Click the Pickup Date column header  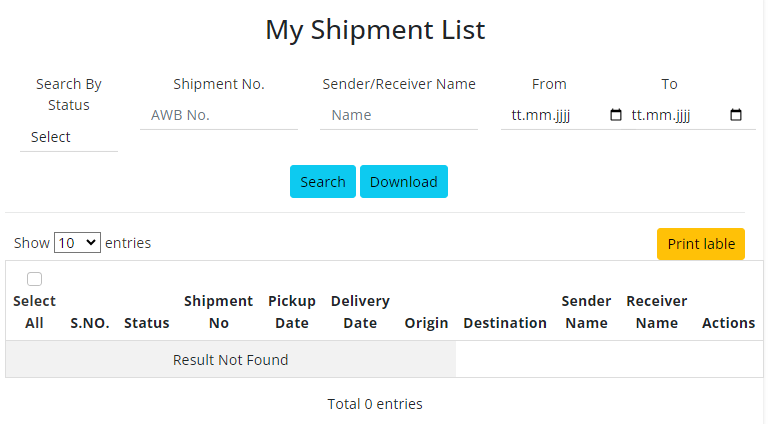click(292, 312)
